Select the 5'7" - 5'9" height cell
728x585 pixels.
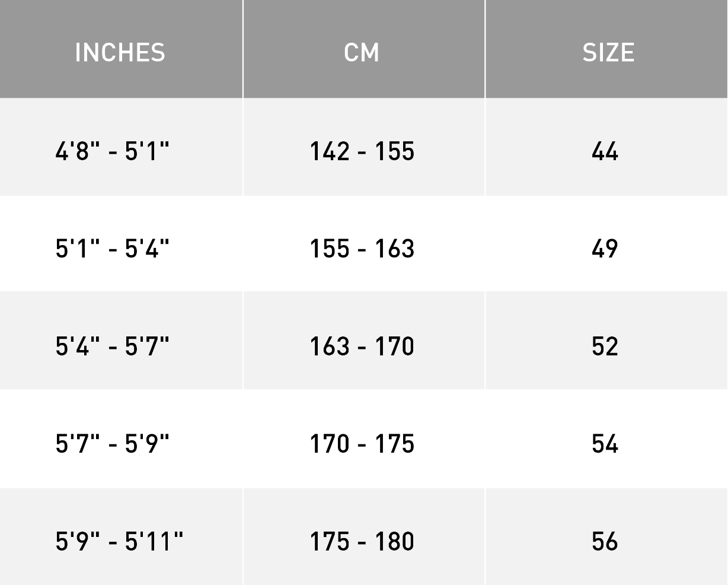(x=113, y=443)
